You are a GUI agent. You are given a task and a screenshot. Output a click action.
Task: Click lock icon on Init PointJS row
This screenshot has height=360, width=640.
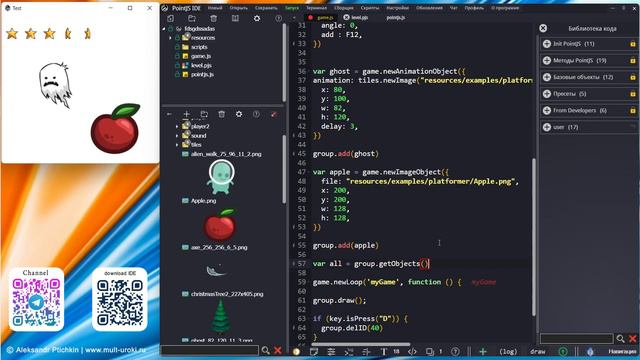point(633,44)
